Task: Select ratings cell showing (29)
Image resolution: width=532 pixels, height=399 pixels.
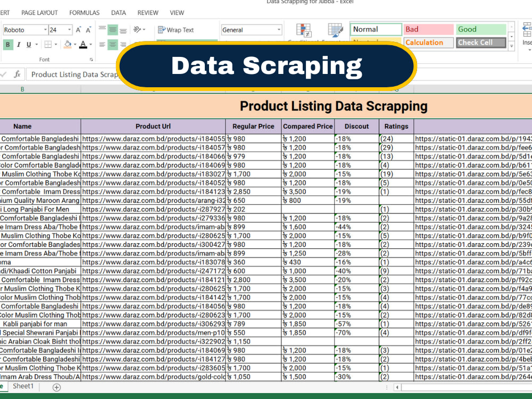Action: pos(396,147)
